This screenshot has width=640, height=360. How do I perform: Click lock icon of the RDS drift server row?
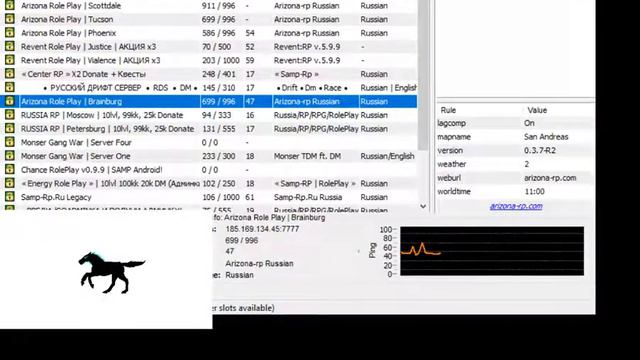pos(9,87)
